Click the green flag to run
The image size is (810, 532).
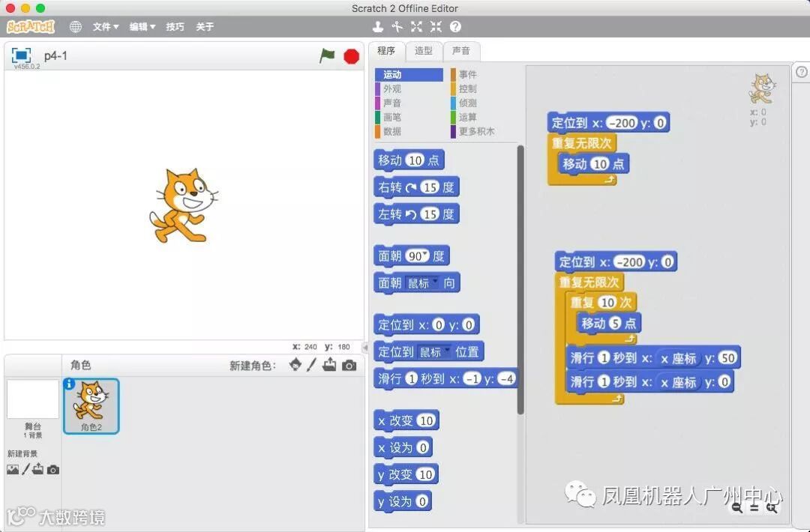point(327,55)
